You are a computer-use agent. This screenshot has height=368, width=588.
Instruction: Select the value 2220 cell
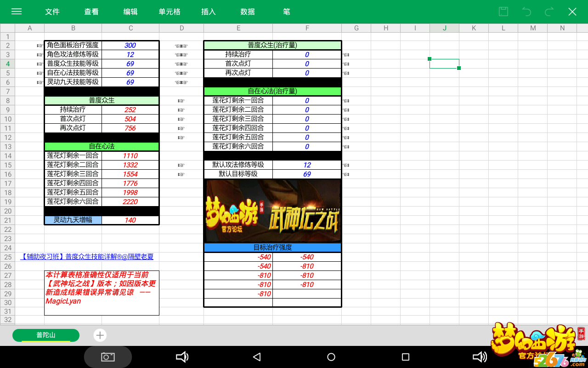tap(130, 201)
